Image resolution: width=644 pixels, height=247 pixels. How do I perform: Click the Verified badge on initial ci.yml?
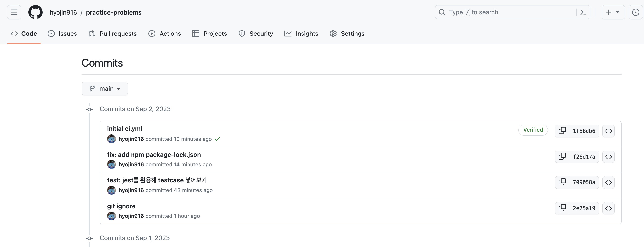click(533, 130)
